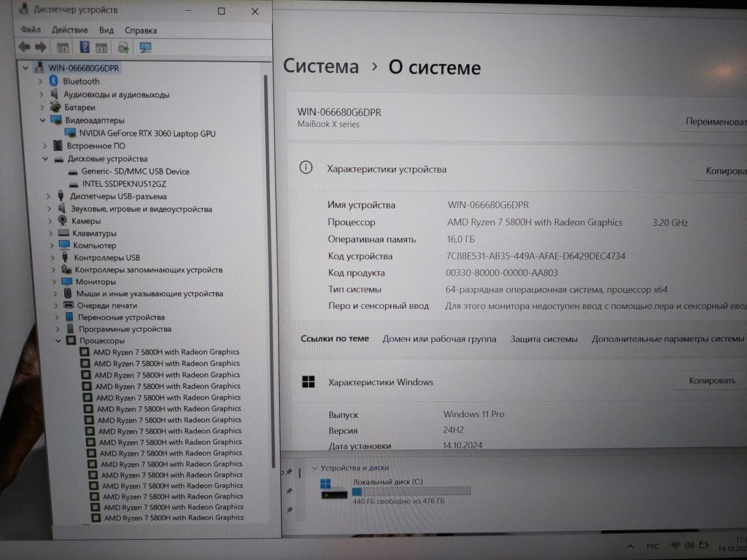The width and height of the screenshot is (747, 560).
Task: Click the info icon beside Характеристики устройства
Action: (x=306, y=167)
